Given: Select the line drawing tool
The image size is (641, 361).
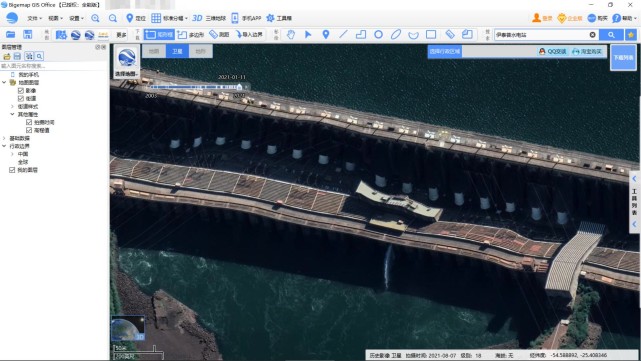Looking at the screenshot, I should 343,35.
